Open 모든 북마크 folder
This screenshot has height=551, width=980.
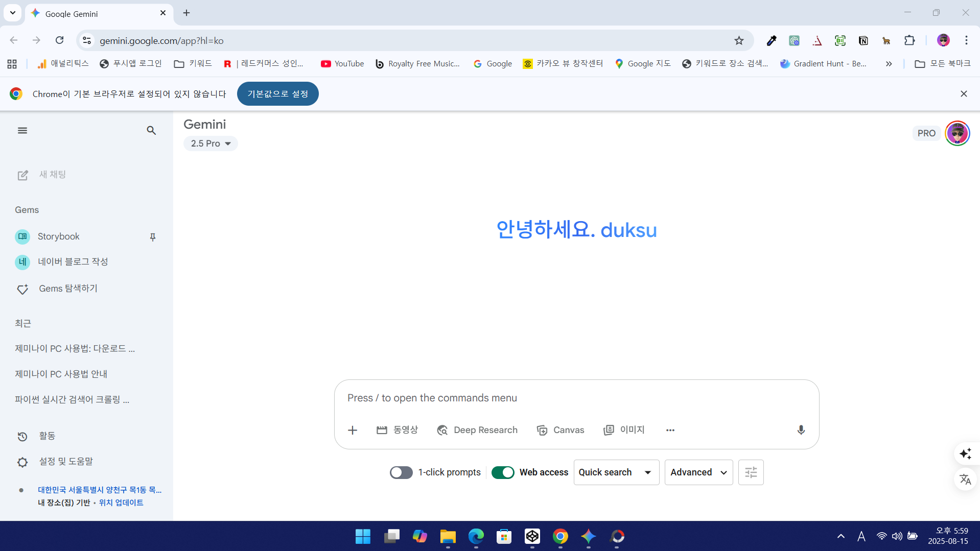pyautogui.click(x=942, y=64)
